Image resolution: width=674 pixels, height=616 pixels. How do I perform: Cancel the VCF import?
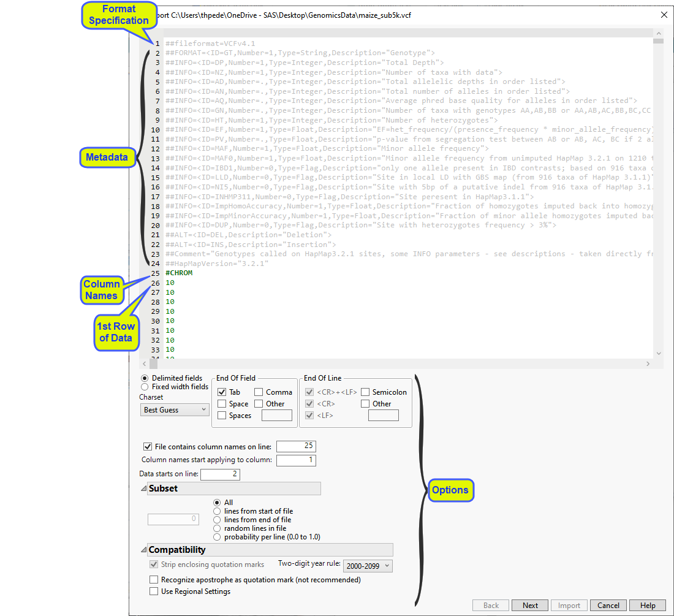coord(608,605)
